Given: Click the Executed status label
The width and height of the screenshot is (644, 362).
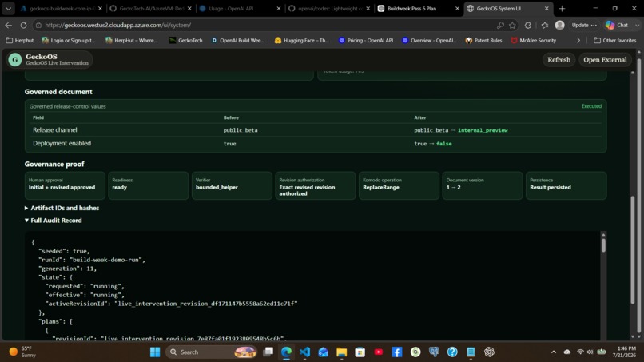Looking at the screenshot, I should click(591, 106).
